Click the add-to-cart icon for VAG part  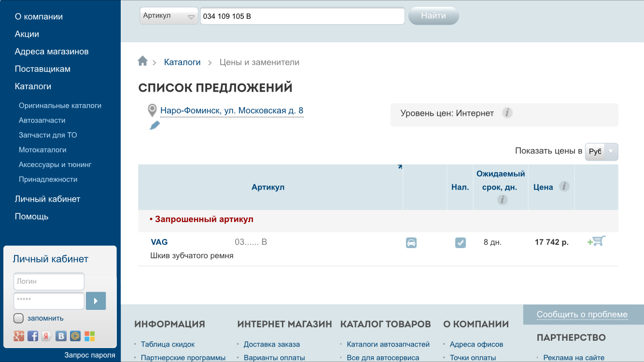pyautogui.click(x=596, y=241)
